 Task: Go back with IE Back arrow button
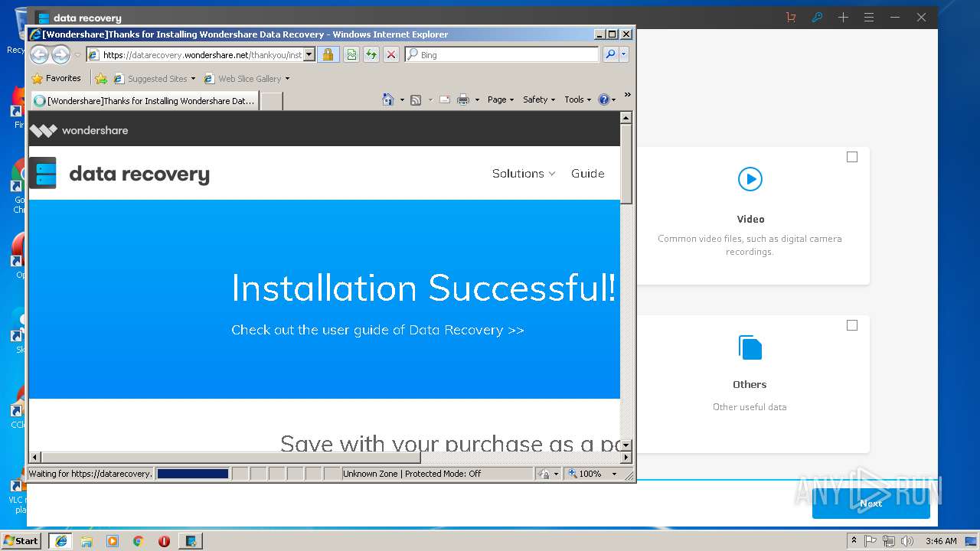tap(40, 54)
